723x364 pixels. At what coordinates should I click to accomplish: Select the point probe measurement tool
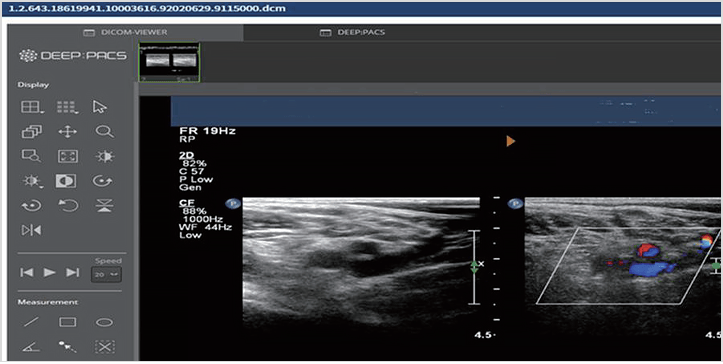click(x=67, y=346)
